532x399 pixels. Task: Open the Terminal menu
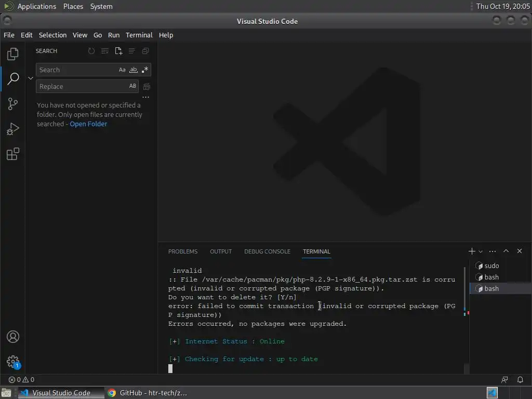[139, 35]
